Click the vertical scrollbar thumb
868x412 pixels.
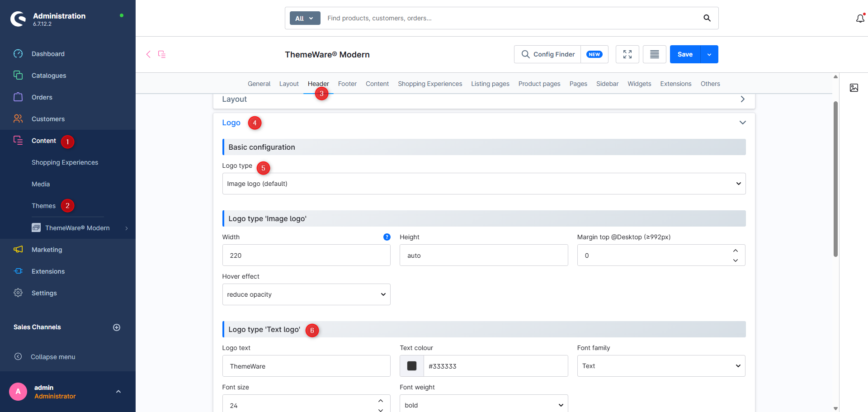[835, 179]
